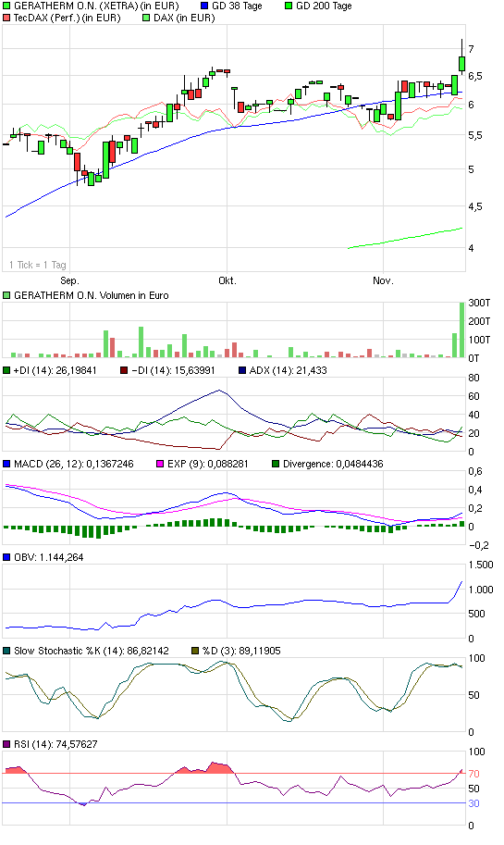Click the dark red −DI (14) swatch

[x=124, y=370]
